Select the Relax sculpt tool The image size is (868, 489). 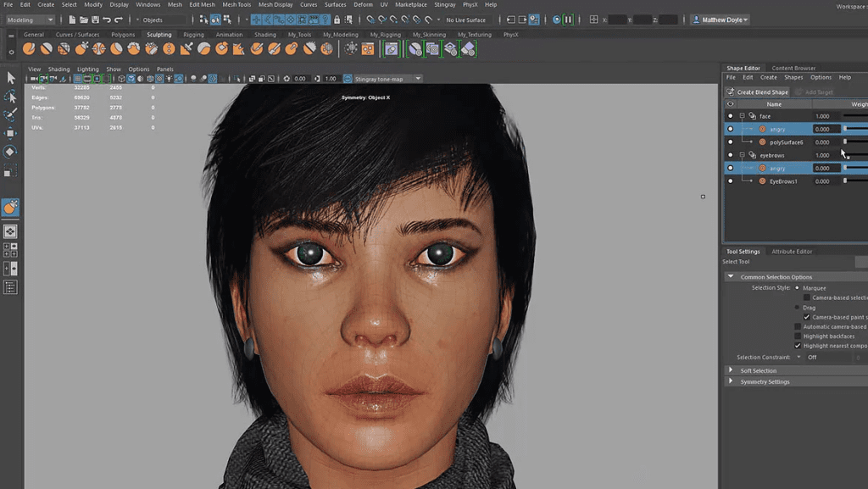[x=64, y=49]
